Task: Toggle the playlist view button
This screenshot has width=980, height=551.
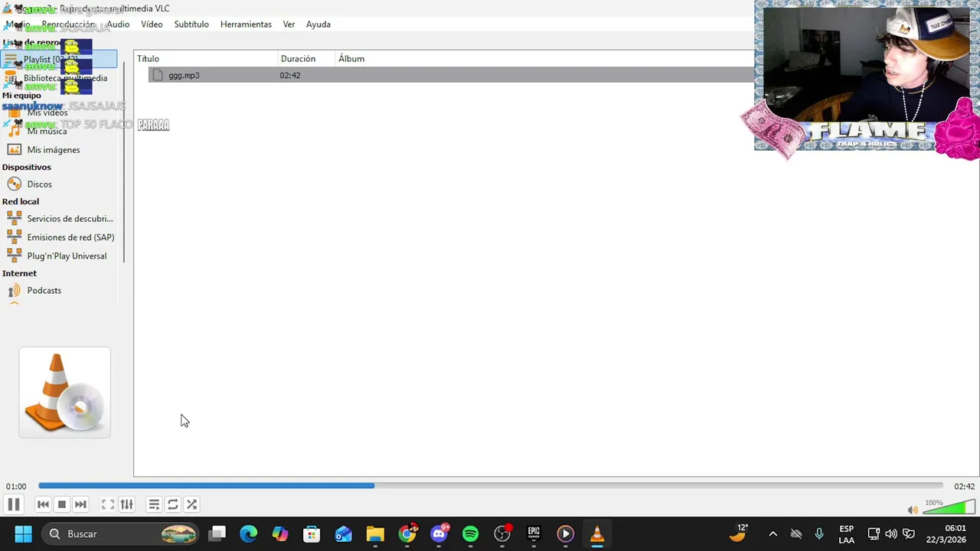Action: pyautogui.click(x=154, y=504)
